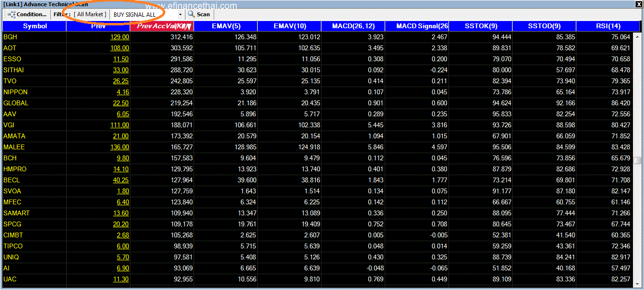644x290 pixels.
Task: Click BGH AccVal cell 312,416
Action: coord(182,37)
